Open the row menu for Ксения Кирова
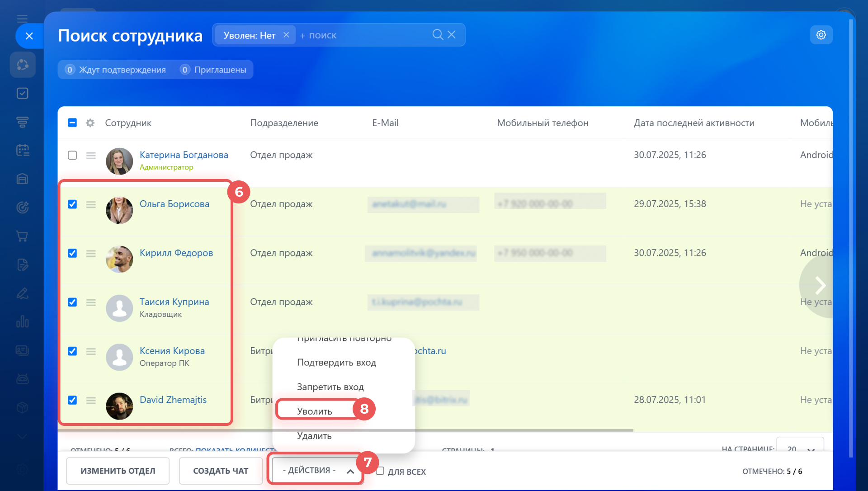This screenshot has width=868, height=491. 91,351
